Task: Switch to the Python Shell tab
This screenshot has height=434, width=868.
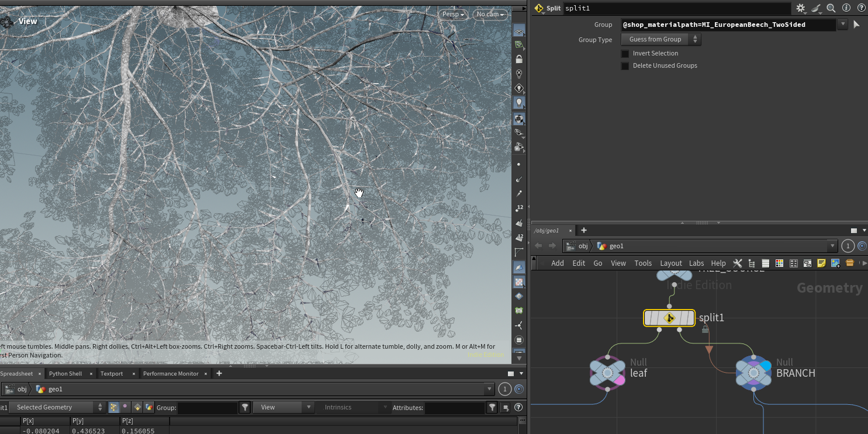Action: (65, 373)
